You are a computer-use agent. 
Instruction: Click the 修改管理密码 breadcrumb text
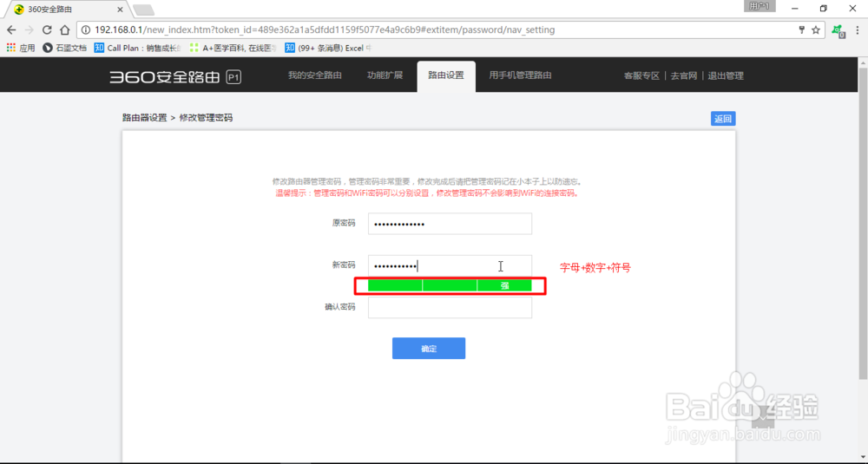point(206,118)
